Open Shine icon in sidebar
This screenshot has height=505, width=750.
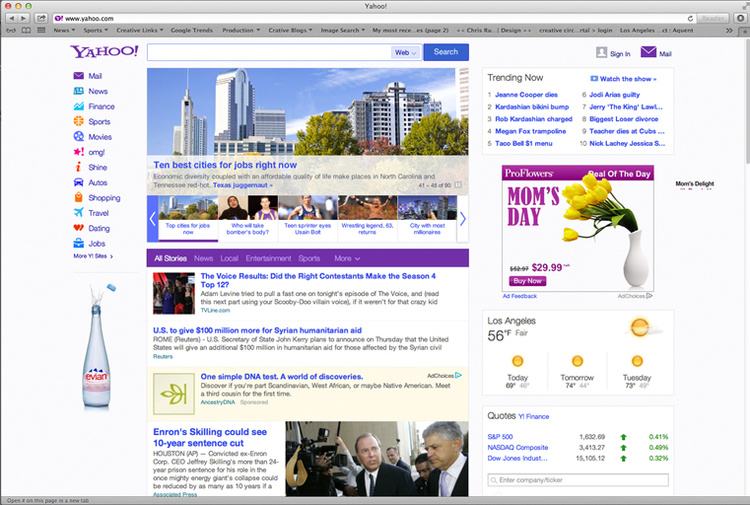[78, 167]
